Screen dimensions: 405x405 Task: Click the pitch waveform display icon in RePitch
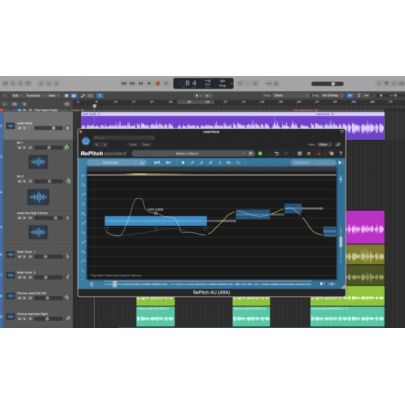coord(157,162)
